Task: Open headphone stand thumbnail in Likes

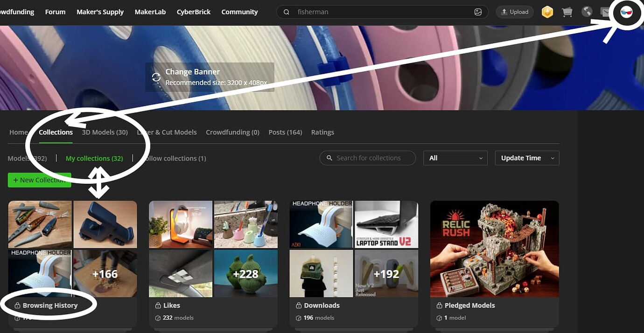Action: pyautogui.click(x=181, y=224)
